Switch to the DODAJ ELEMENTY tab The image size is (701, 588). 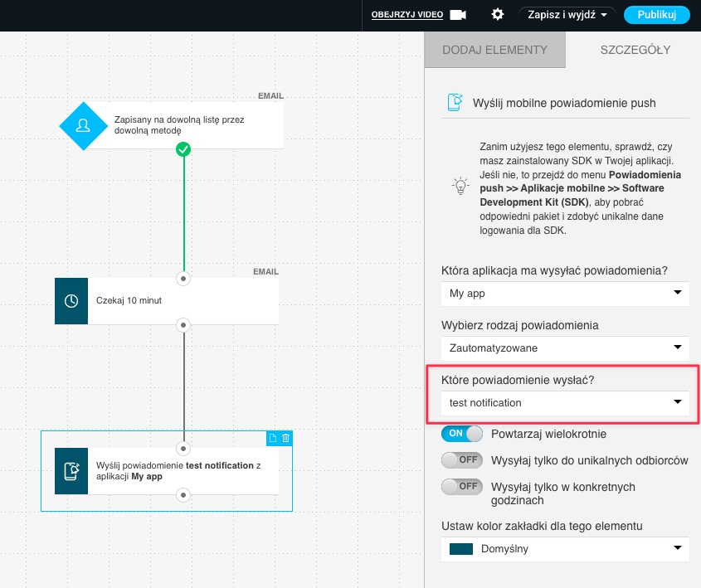click(494, 50)
